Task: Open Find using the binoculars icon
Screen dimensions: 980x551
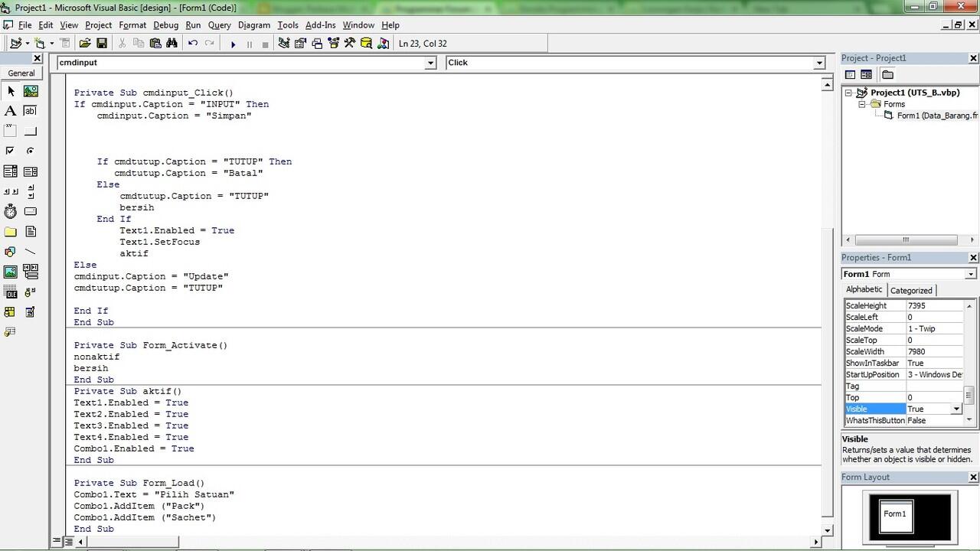Action: click(x=171, y=44)
